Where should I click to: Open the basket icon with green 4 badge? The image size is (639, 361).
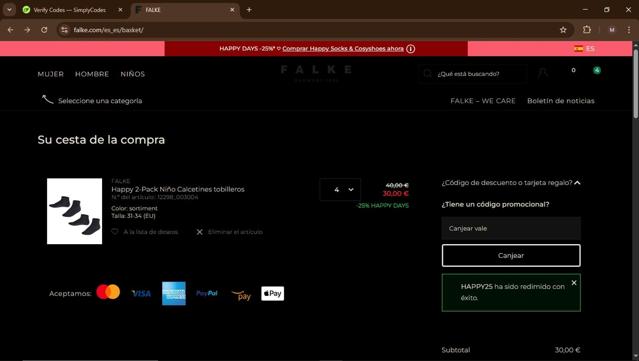597,70
